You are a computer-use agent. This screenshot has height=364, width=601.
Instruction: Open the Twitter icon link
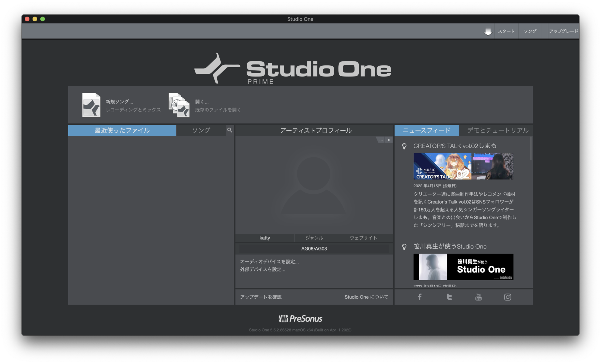[x=449, y=297]
